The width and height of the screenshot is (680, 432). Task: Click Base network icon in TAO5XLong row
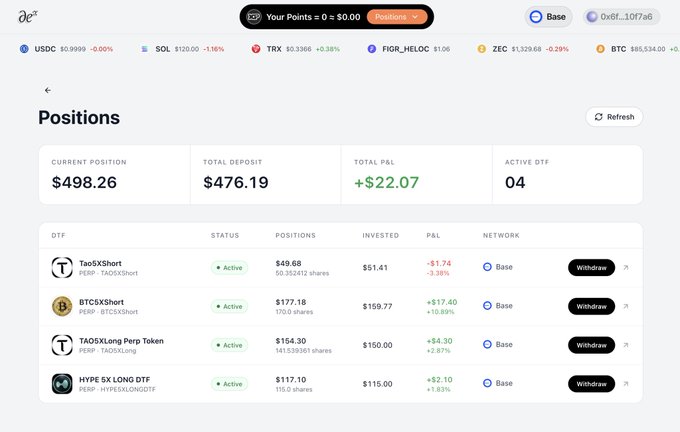[487, 344]
